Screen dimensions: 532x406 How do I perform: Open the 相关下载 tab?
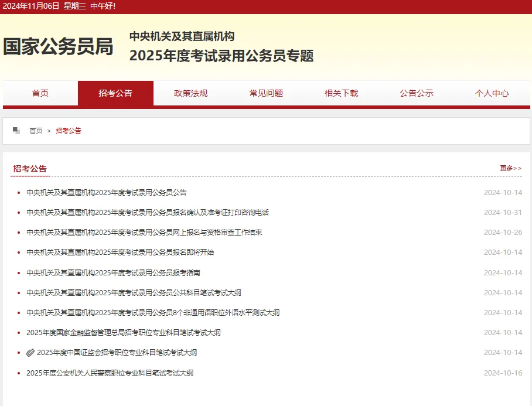(x=342, y=93)
